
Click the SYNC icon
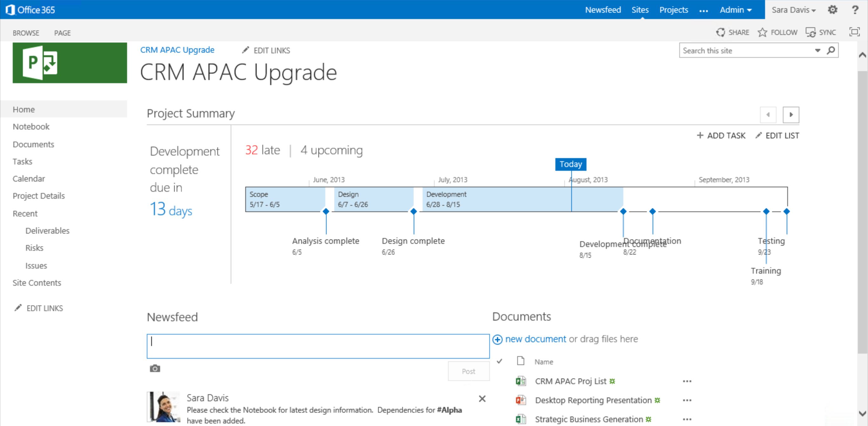[811, 32]
